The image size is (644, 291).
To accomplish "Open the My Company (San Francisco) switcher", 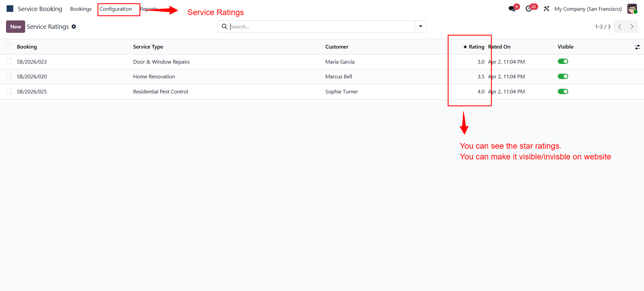I will click(x=588, y=9).
